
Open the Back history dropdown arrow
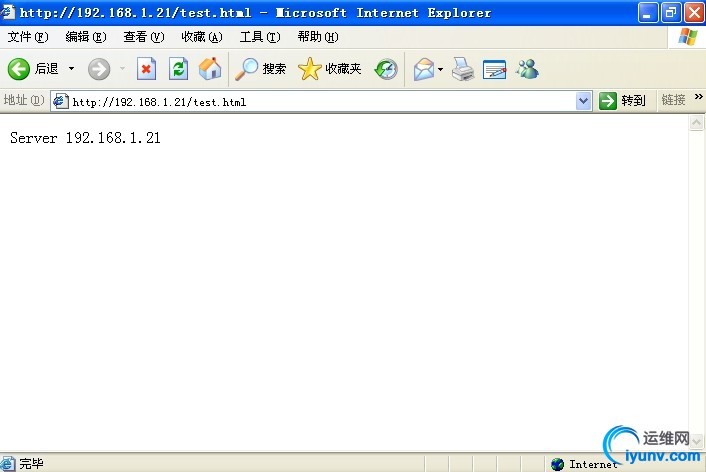(71, 69)
